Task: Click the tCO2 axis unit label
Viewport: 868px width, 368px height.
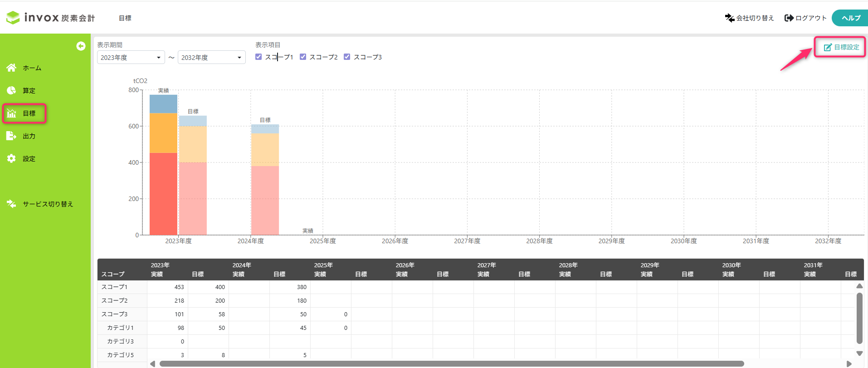Action: [140, 81]
